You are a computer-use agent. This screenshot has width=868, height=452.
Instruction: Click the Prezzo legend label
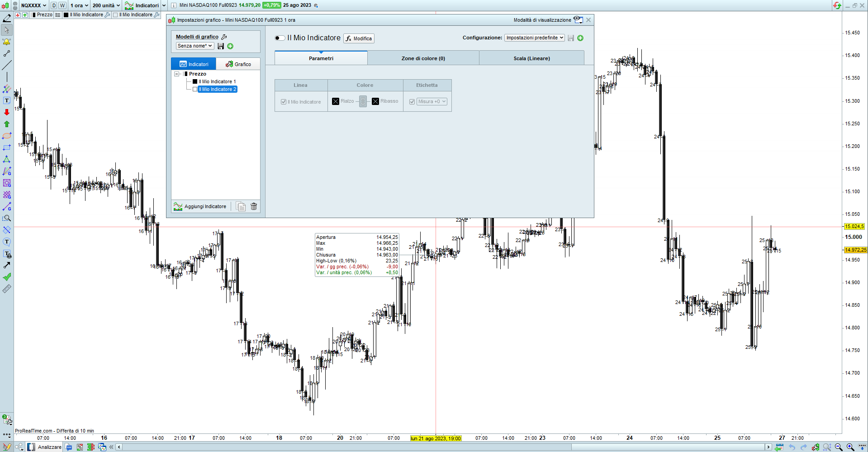pyautogui.click(x=45, y=15)
